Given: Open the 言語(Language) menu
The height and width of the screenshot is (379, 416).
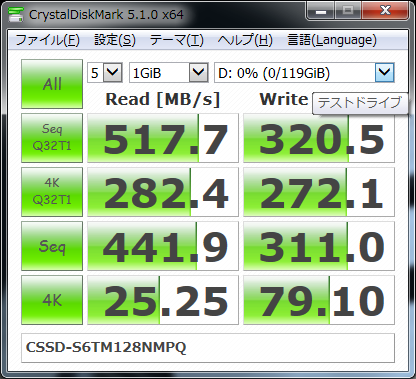Looking at the screenshot, I should pyautogui.click(x=332, y=40).
